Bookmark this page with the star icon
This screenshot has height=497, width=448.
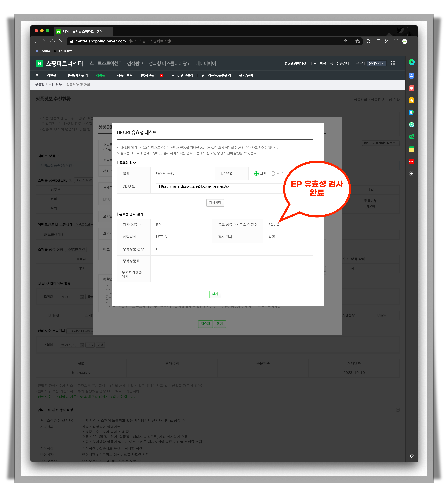click(358, 41)
